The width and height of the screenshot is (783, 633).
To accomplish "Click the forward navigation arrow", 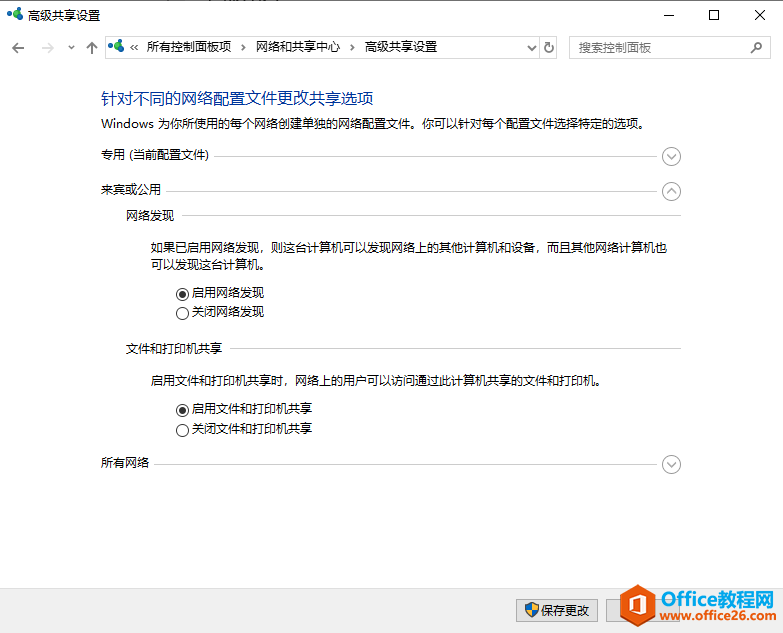I will (48, 48).
